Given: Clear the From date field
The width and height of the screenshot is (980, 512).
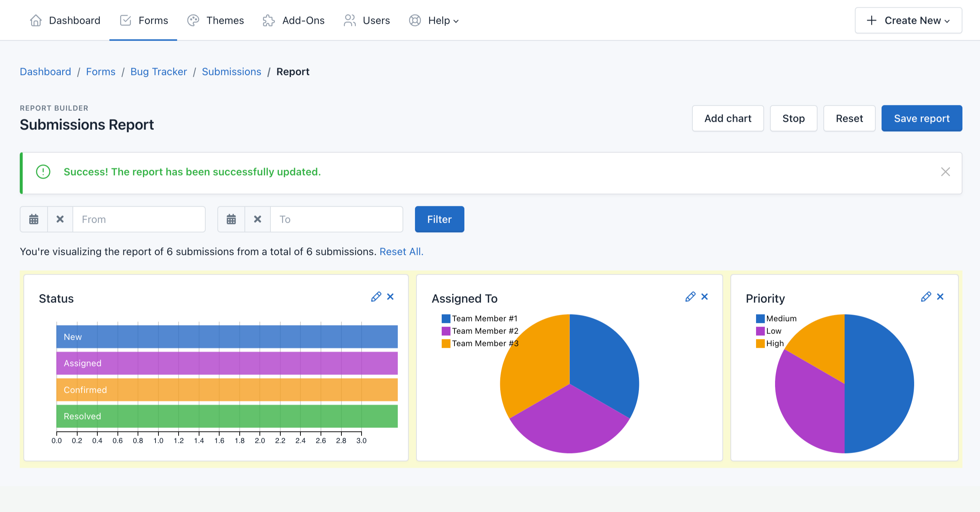Looking at the screenshot, I should (x=60, y=219).
